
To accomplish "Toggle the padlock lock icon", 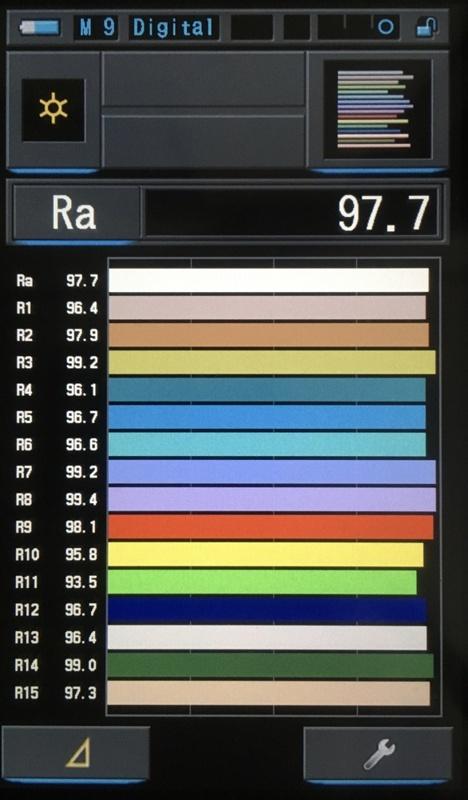I will click(427, 27).
